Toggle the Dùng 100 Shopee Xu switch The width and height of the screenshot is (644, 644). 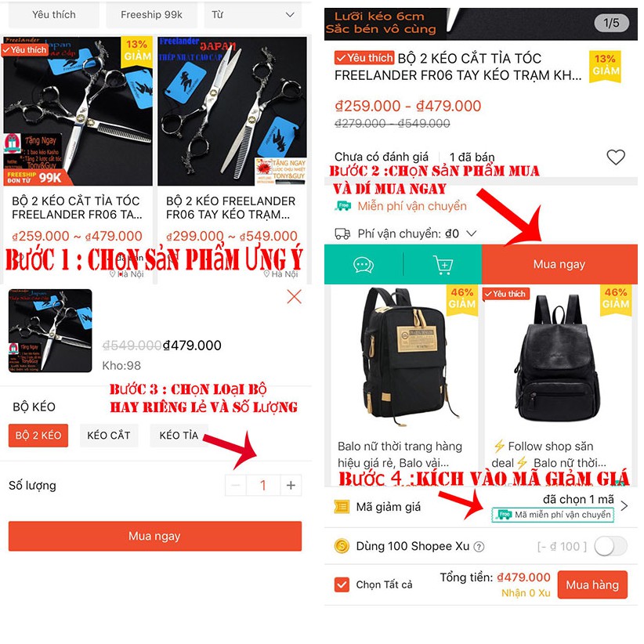click(x=610, y=547)
